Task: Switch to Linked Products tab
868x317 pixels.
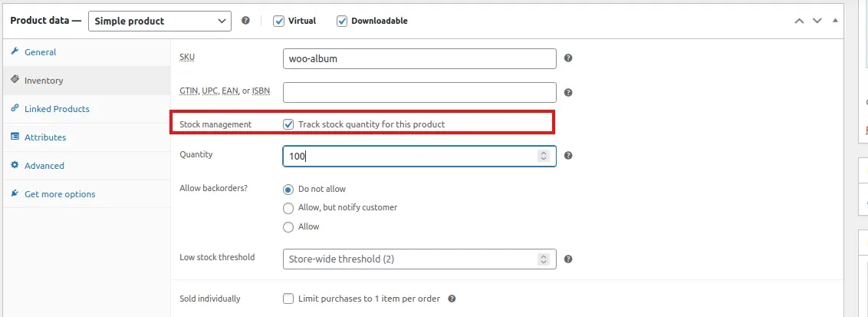Action: pyautogui.click(x=57, y=109)
